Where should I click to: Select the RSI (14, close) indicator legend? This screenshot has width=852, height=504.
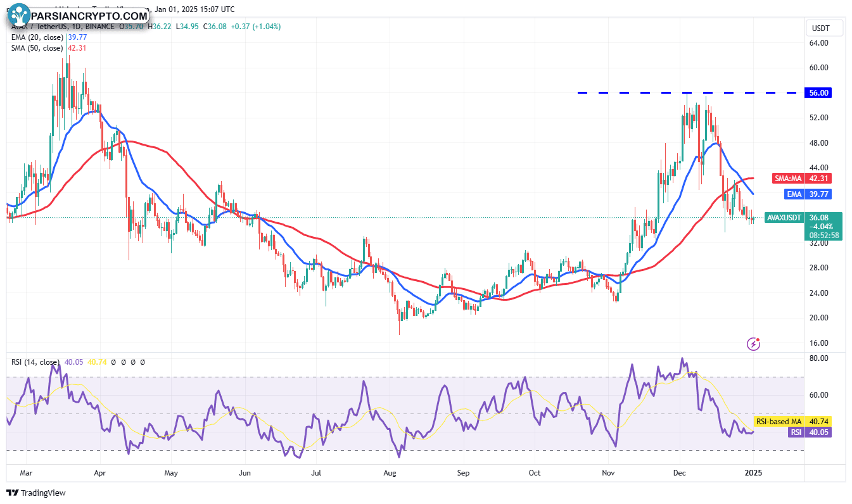click(37, 362)
